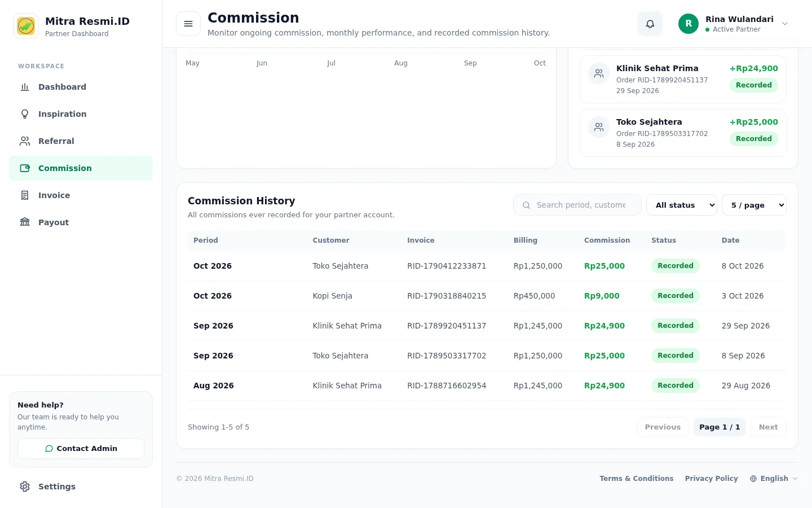Click invoice RID-1790318840215
The width and height of the screenshot is (812, 508).
click(x=447, y=296)
